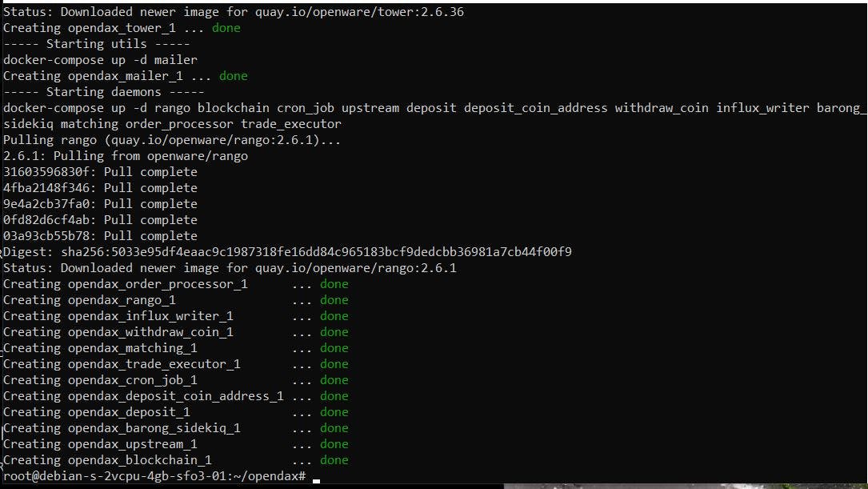Click 'Creating opendax_deposit_coin_address_1' row
The height and width of the screenshot is (489, 868).
point(175,396)
